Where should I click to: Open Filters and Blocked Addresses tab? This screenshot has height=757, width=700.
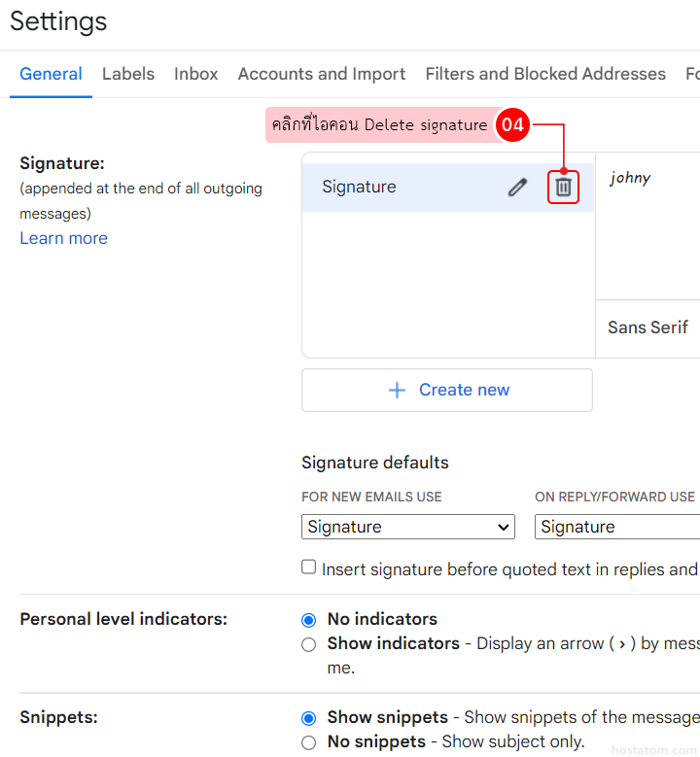click(545, 74)
